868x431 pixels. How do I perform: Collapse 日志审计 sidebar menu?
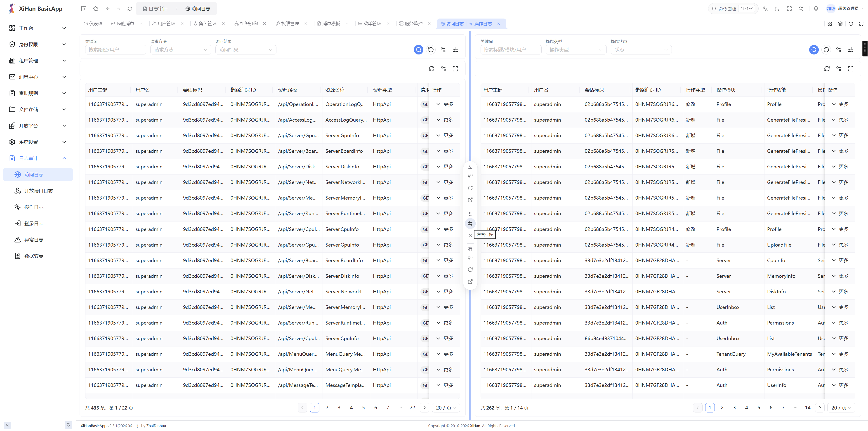point(38,158)
